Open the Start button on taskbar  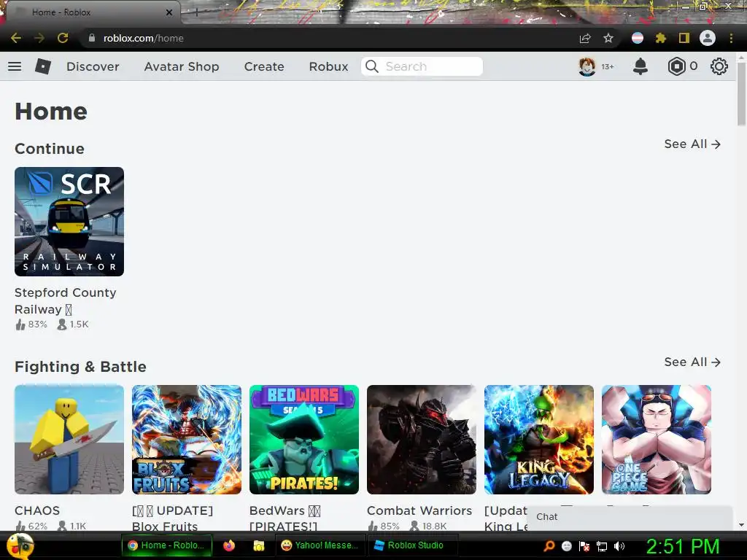click(20, 546)
